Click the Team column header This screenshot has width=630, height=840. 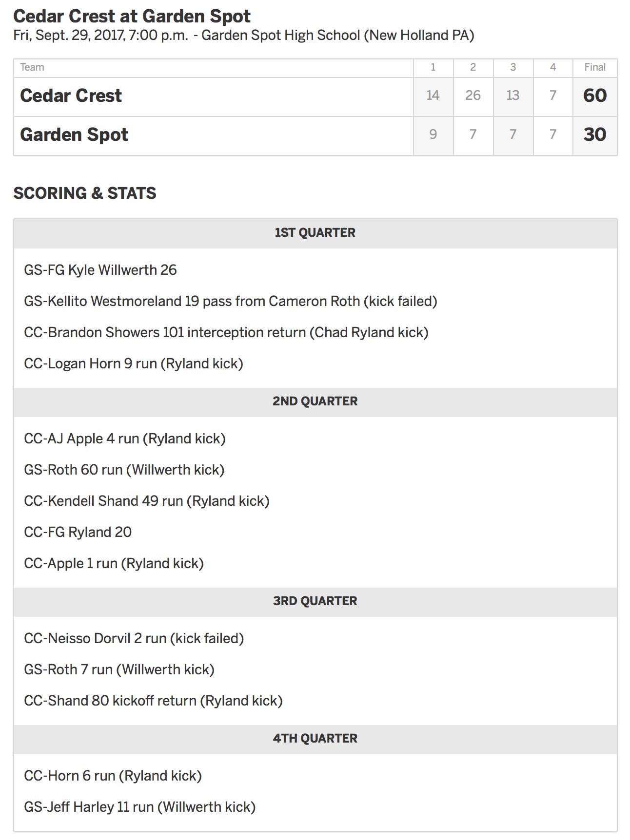[x=32, y=67]
